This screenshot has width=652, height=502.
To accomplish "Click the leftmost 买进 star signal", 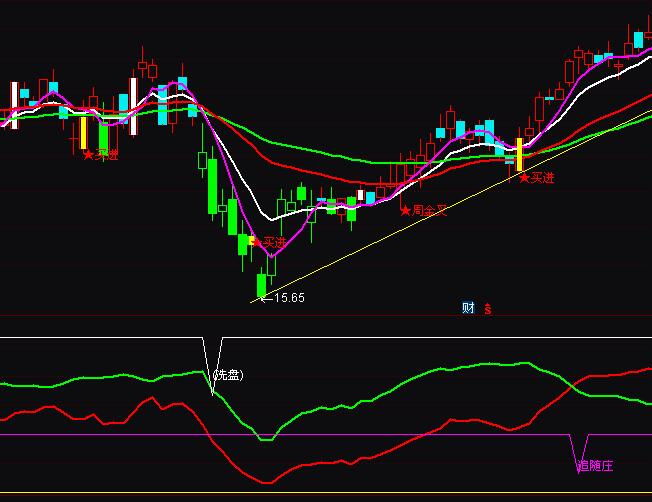I will pyautogui.click(x=100, y=155).
